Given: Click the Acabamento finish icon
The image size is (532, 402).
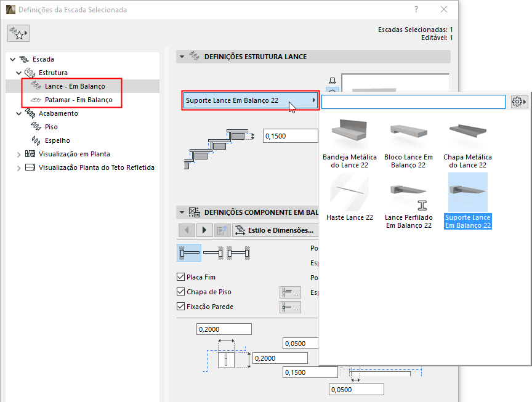Looking at the screenshot, I should coord(30,113).
